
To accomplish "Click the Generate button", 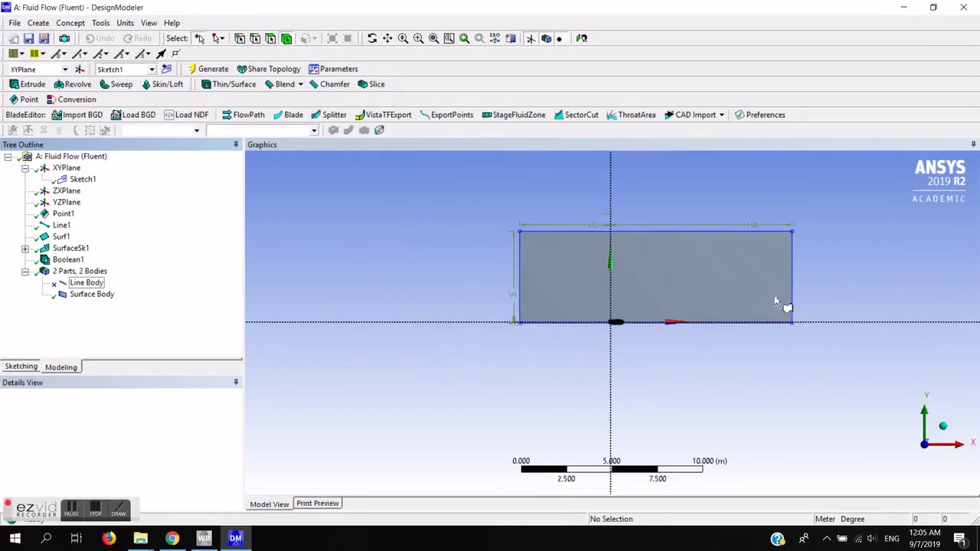I will tap(207, 69).
